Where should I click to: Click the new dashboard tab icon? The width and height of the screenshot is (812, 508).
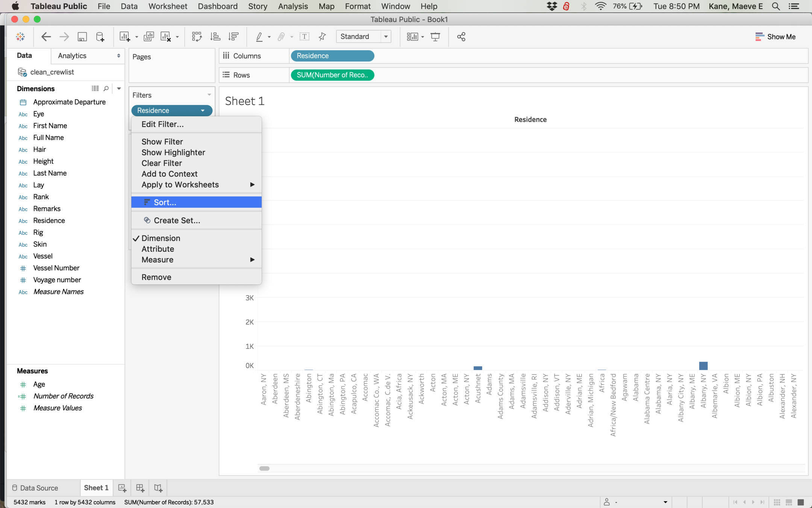[x=140, y=488]
